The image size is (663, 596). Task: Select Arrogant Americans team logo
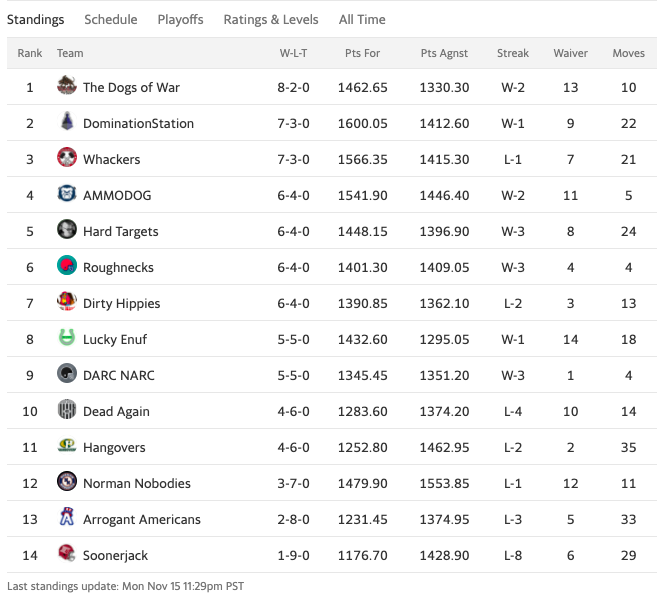[x=67, y=517]
